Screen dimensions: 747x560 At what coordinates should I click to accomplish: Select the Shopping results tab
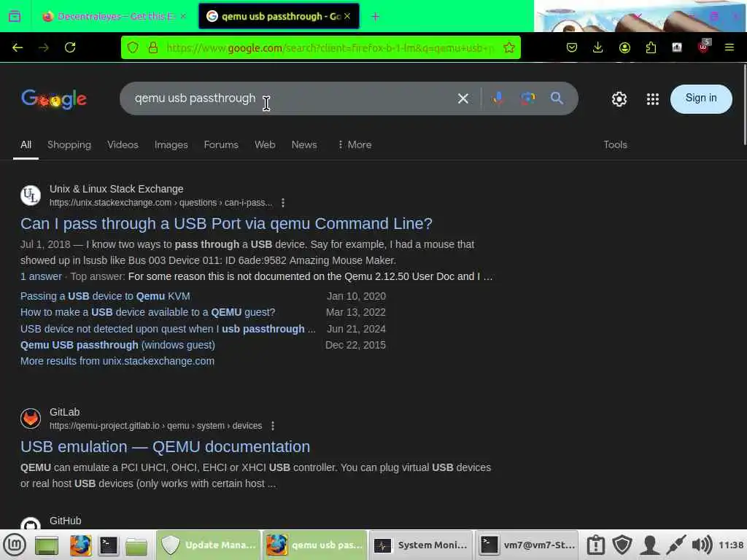(69, 145)
